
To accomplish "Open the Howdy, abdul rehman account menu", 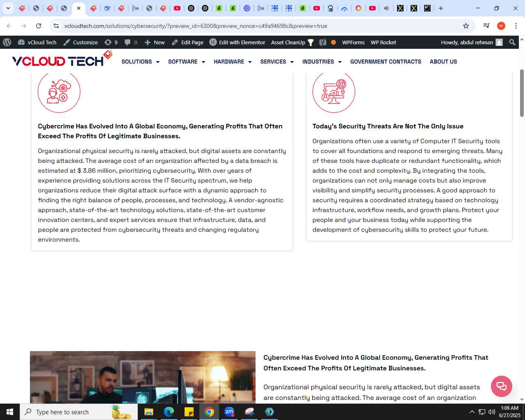I will coord(472,42).
